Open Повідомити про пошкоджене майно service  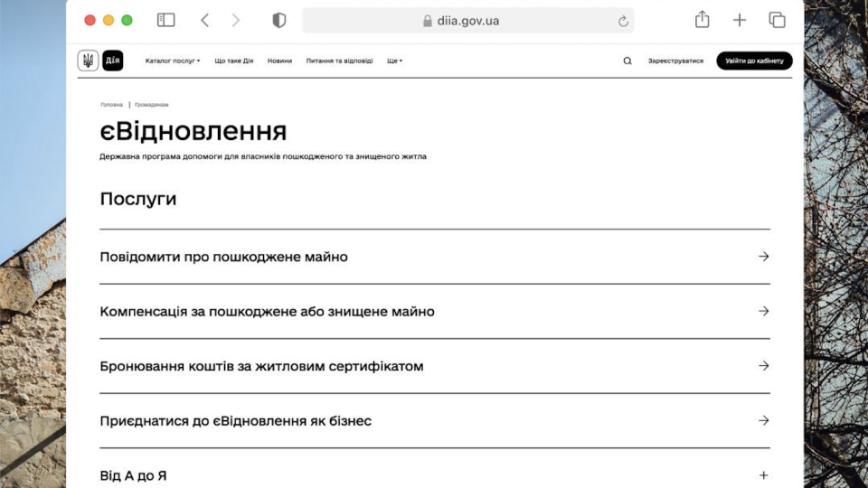pos(223,257)
